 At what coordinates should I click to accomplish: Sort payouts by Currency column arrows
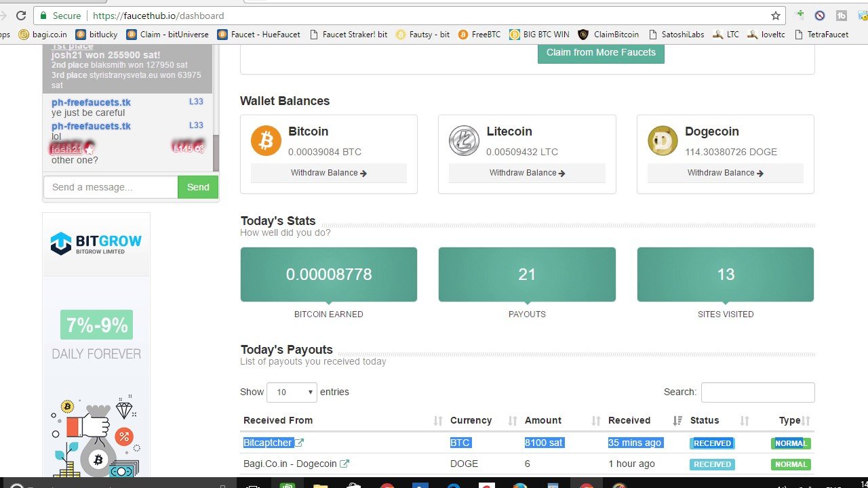513,421
